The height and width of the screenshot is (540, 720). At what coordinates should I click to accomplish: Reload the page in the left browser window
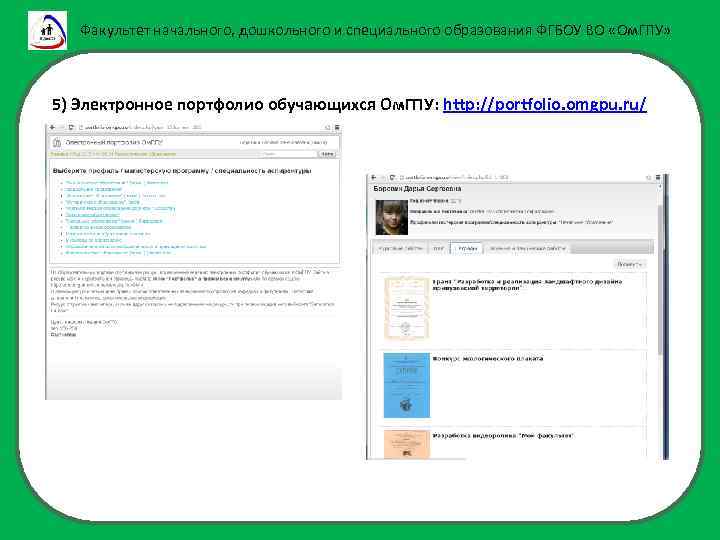pos(71,127)
